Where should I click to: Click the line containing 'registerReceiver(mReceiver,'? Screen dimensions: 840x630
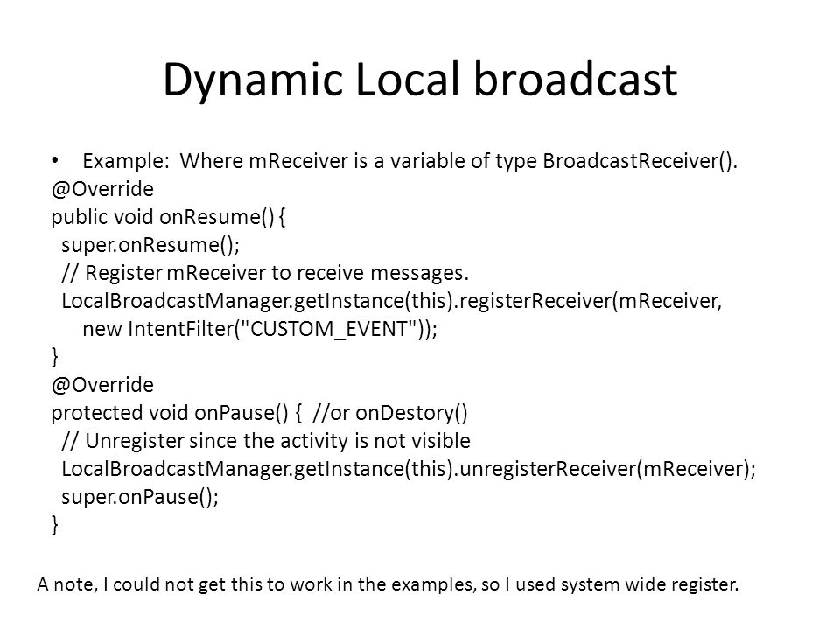click(x=392, y=301)
